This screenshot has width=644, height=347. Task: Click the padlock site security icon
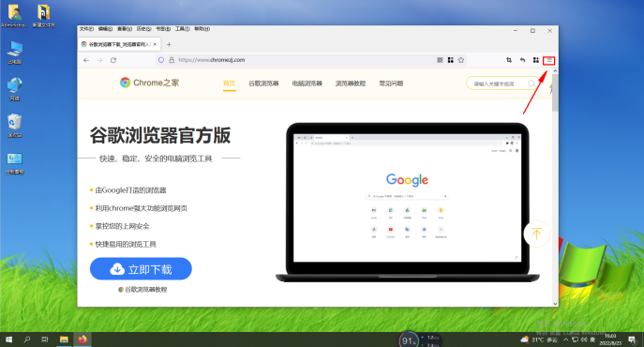click(x=172, y=60)
